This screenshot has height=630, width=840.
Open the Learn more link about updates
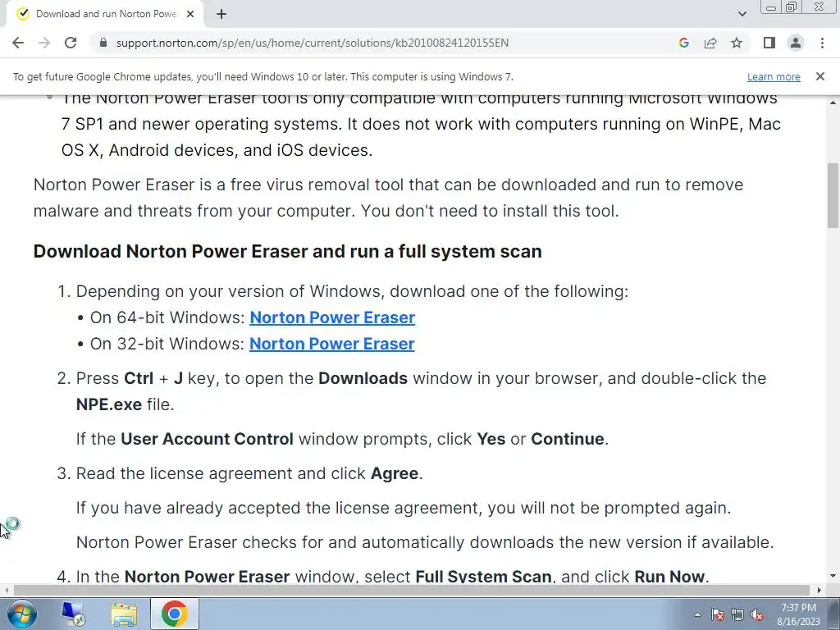click(774, 76)
